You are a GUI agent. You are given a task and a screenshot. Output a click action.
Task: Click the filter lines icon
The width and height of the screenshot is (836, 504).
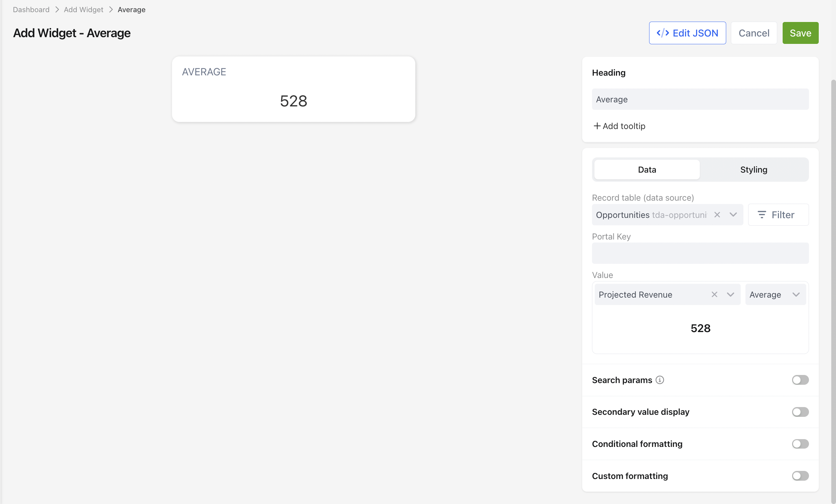point(762,215)
